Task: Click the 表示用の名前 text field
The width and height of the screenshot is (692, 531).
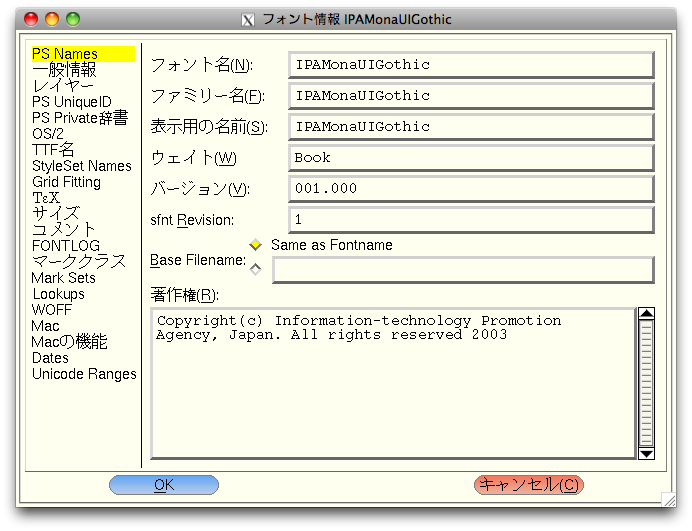Action: click(x=471, y=127)
